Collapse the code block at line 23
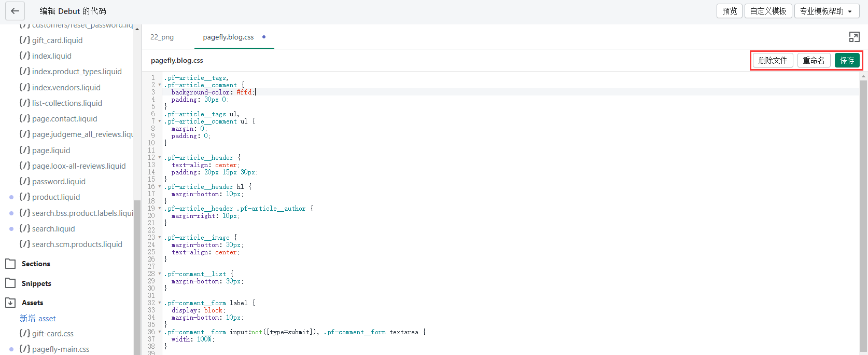Viewport: 868px width, 355px height. [160, 238]
